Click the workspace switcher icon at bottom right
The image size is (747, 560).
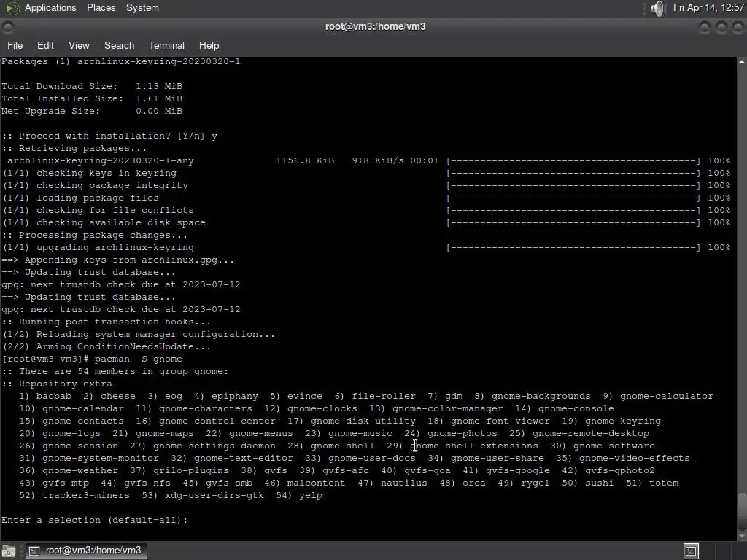(x=691, y=551)
